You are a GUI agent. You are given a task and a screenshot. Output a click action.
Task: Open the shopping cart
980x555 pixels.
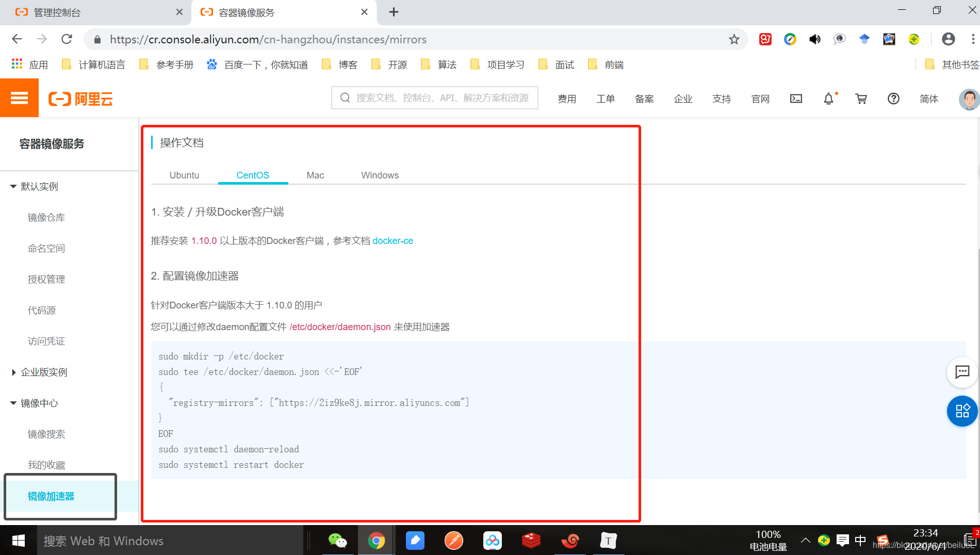(861, 99)
